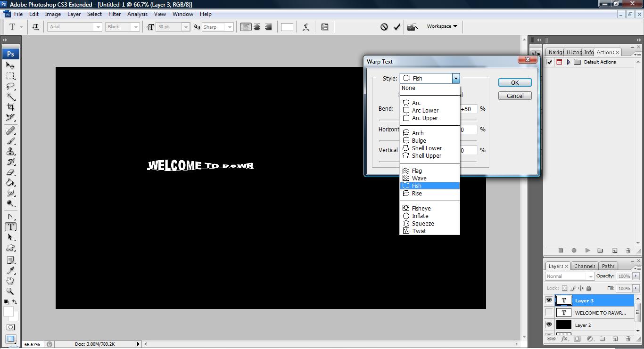The image size is (644, 349).
Task: Select the Eyedropper tool
Action: click(x=10, y=270)
